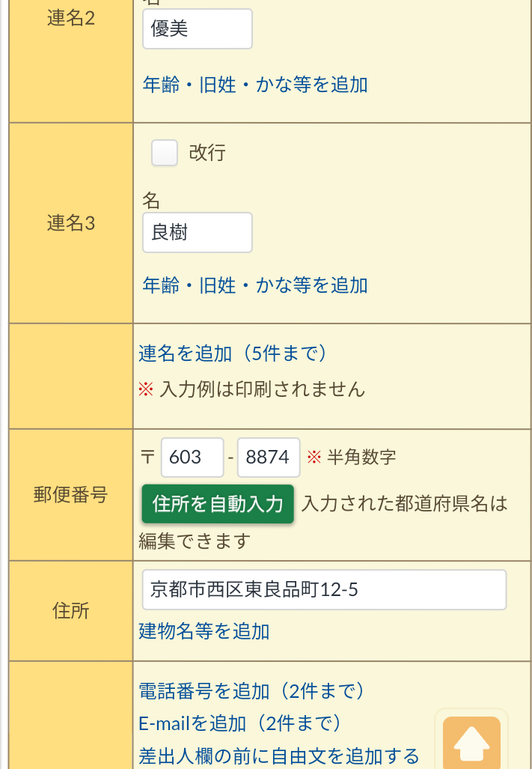Viewport: 532px width, 769px height.
Task: Focus the postal code field showing 603
Action: pos(192,458)
